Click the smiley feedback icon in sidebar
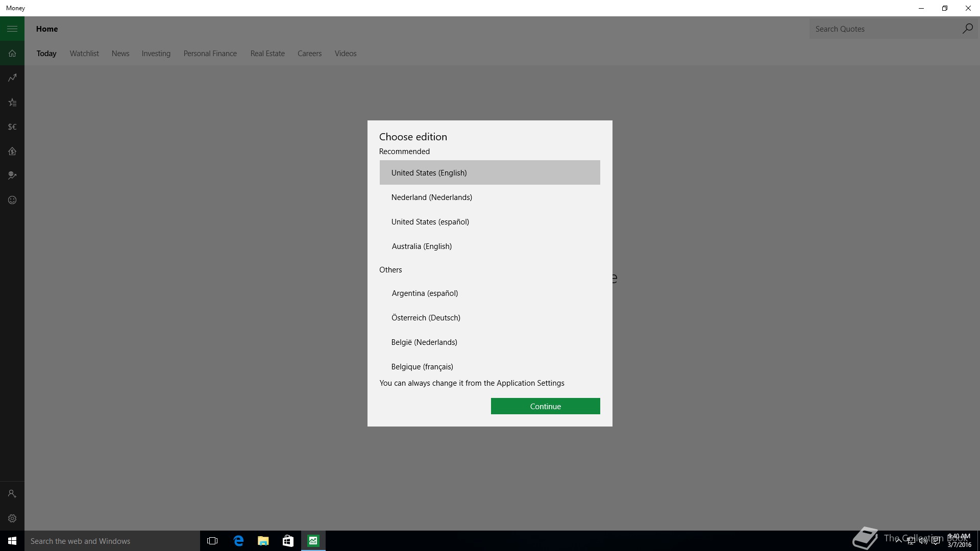 click(x=12, y=200)
